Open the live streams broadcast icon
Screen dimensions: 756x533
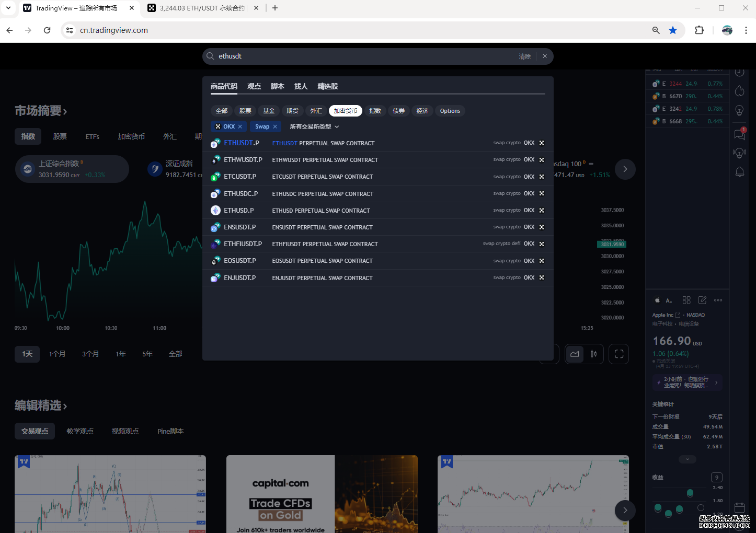[x=739, y=153]
